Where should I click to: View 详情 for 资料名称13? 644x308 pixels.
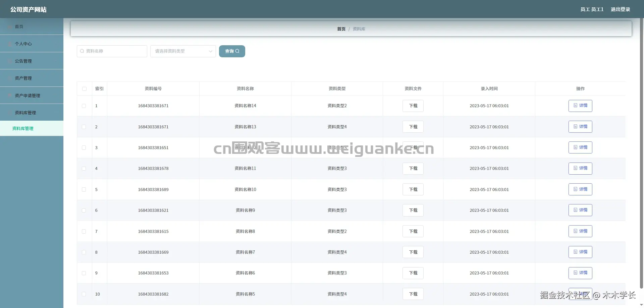[580, 127]
